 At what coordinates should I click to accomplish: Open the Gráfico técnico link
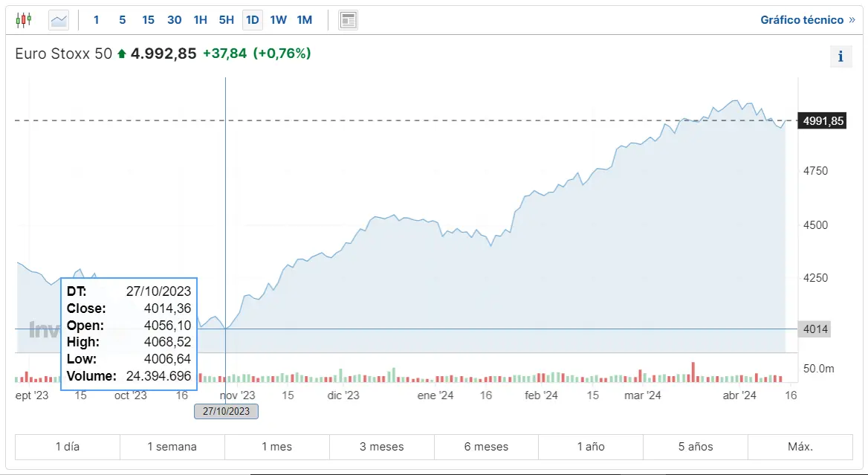803,19
